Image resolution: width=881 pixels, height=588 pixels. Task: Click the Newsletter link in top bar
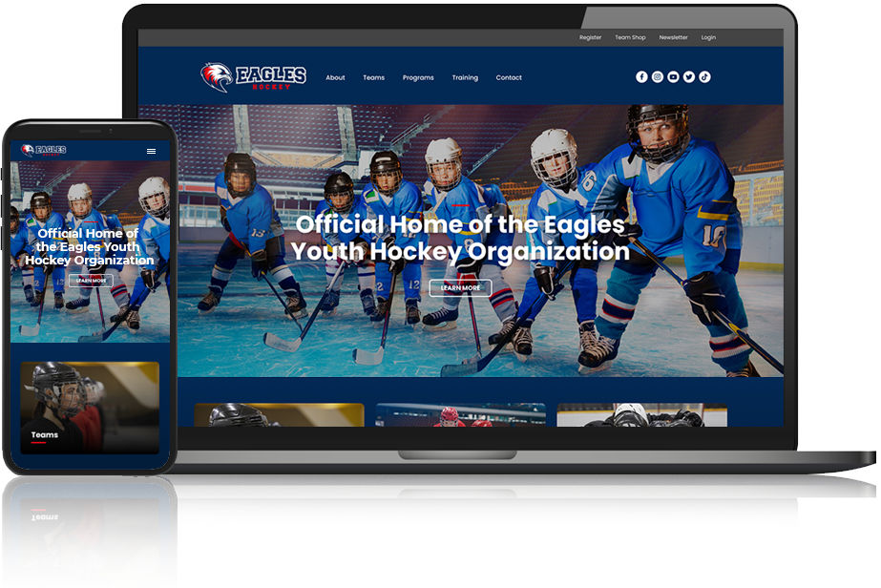click(x=673, y=38)
